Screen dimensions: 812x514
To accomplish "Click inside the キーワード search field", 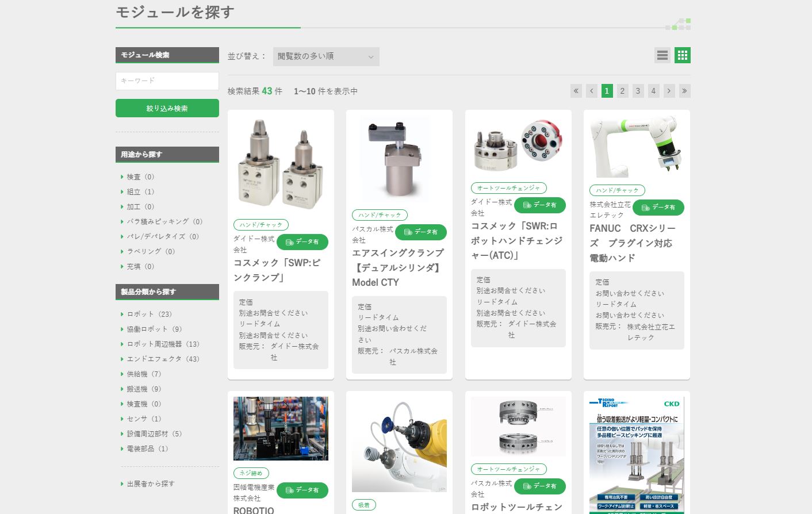I will pyautogui.click(x=167, y=81).
